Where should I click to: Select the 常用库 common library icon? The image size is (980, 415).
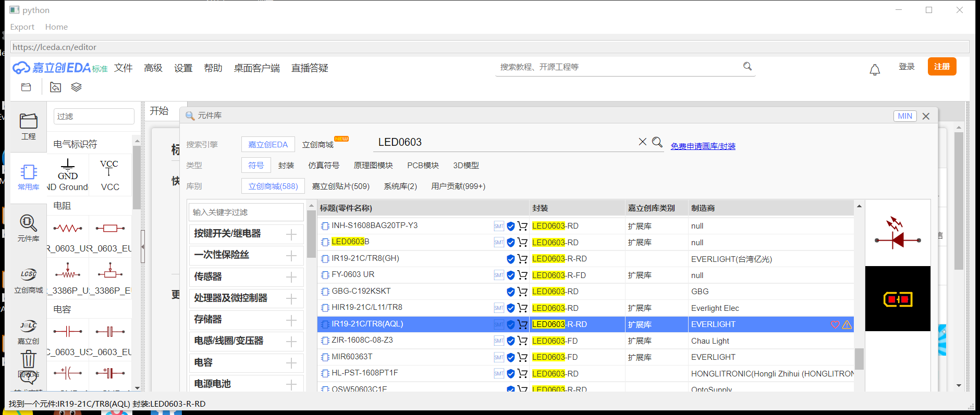tap(28, 177)
